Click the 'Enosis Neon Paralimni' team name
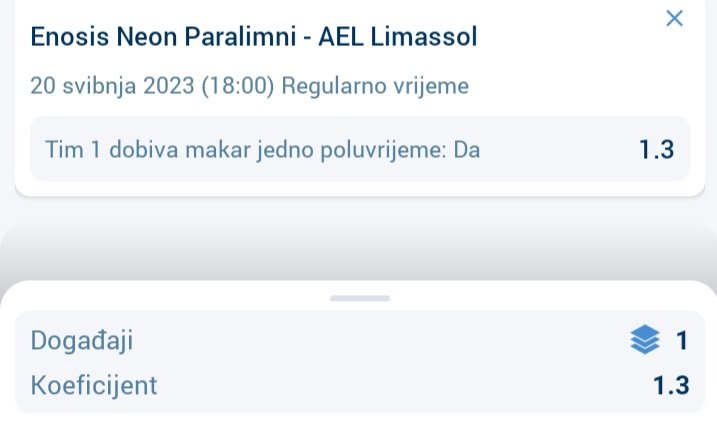This screenshot has height=431, width=717. tap(163, 37)
